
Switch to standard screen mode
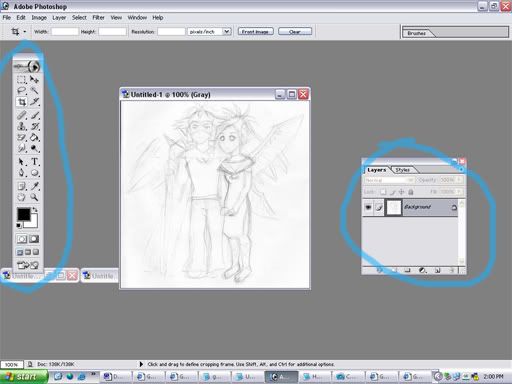click(x=20, y=252)
